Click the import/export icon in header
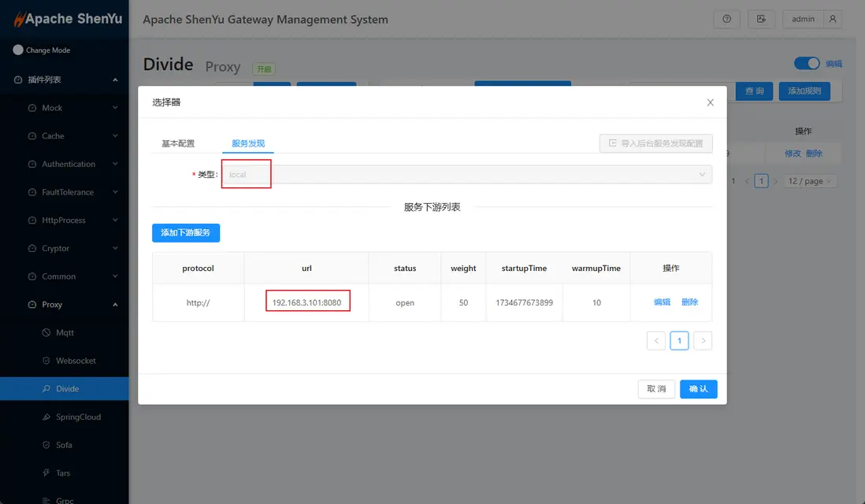The width and height of the screenshot is (865, 504). tap(761, 19)
